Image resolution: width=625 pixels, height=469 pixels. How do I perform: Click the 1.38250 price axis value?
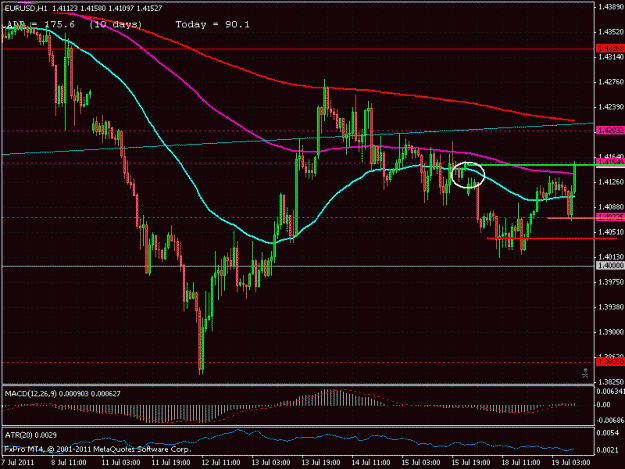pyautogui.click(x=611, y=382)
